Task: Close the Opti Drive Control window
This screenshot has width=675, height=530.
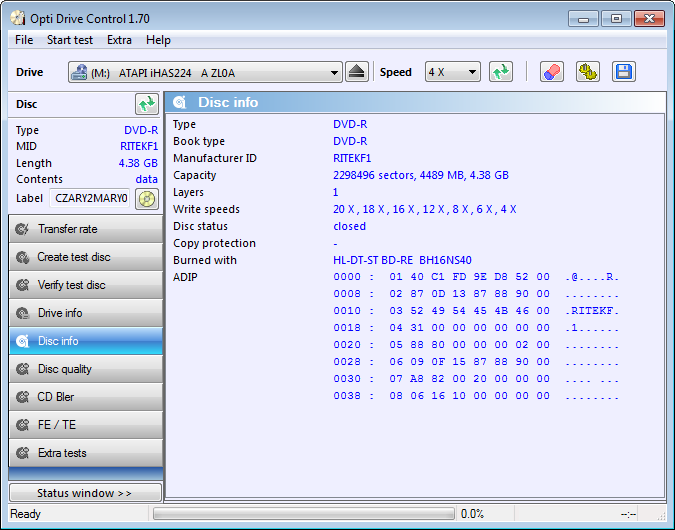Action: [x=649, y=19]
